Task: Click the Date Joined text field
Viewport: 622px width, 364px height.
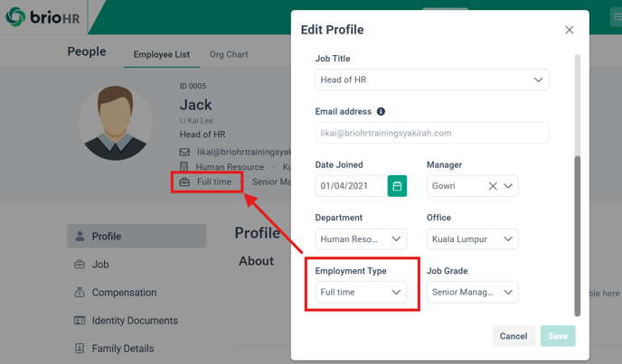Action: click(x=352, y=186)
